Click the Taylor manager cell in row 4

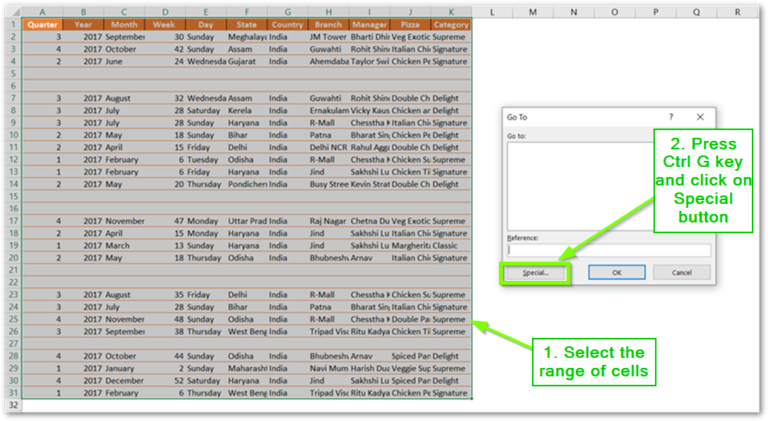[369, 61]
